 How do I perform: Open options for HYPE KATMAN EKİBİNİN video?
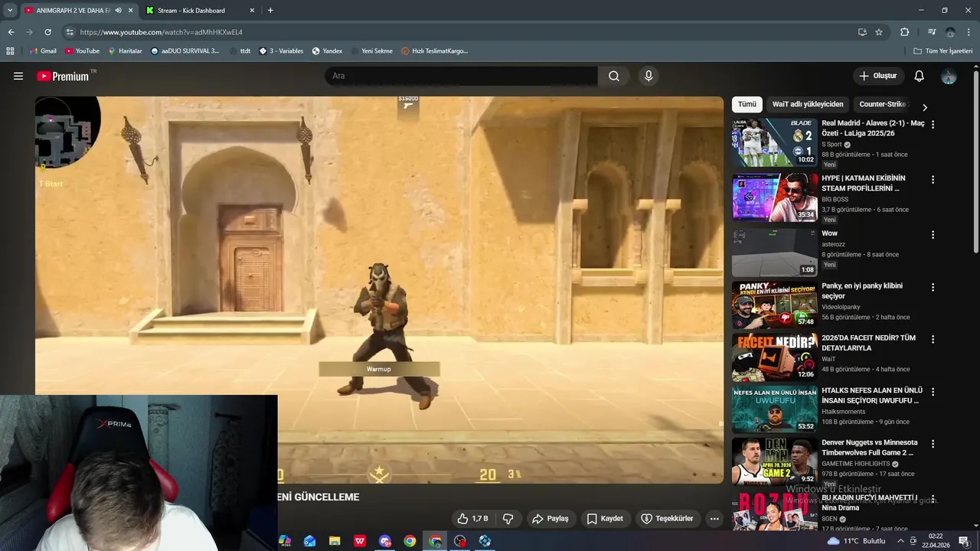(933, 180)
